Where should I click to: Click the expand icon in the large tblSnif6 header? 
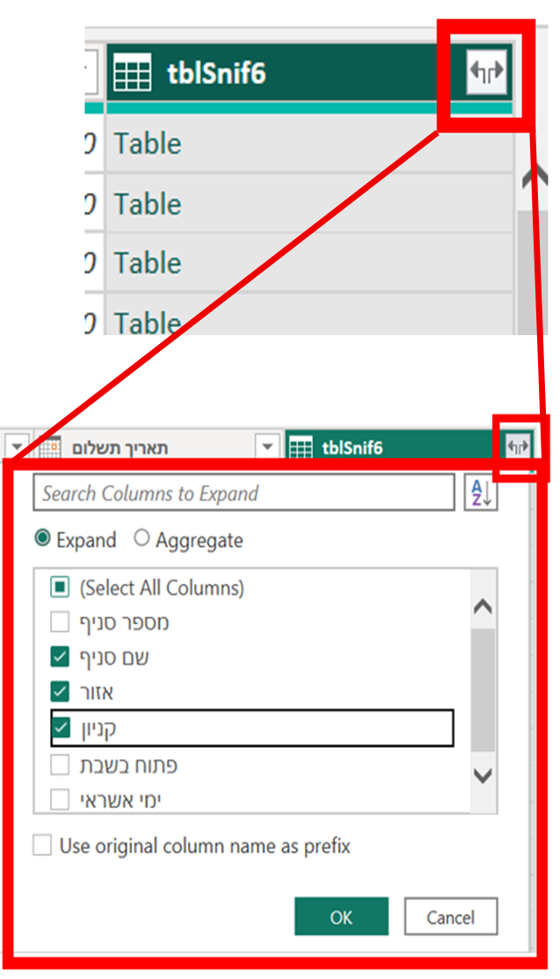coord(487,72)
